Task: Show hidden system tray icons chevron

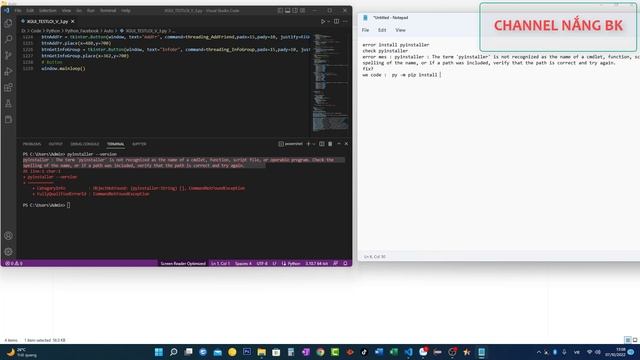Action: point(539,352)
